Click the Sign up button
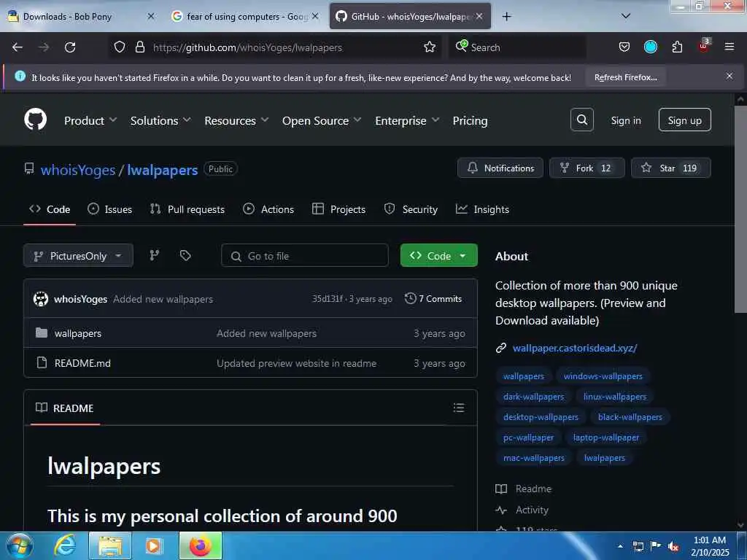The width and height of the screenshot is (747, 560). [684, 120]
